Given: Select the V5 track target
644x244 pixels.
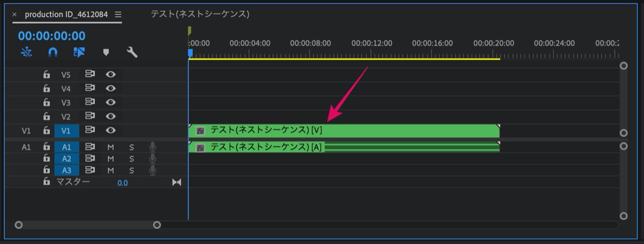Looking at the screenshot, I should (66, 75).
